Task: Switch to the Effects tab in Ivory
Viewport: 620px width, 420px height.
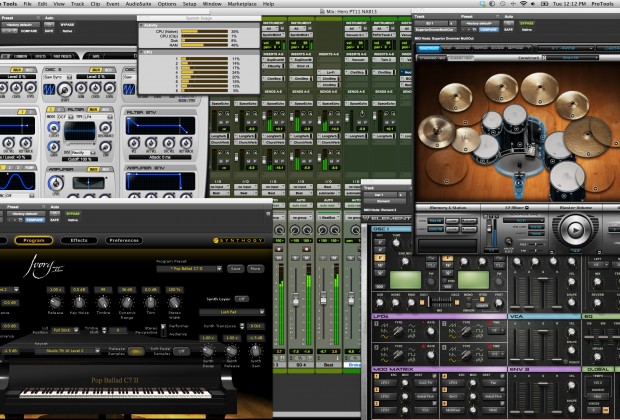Action: pyautogui.click(x=79, y=240)
